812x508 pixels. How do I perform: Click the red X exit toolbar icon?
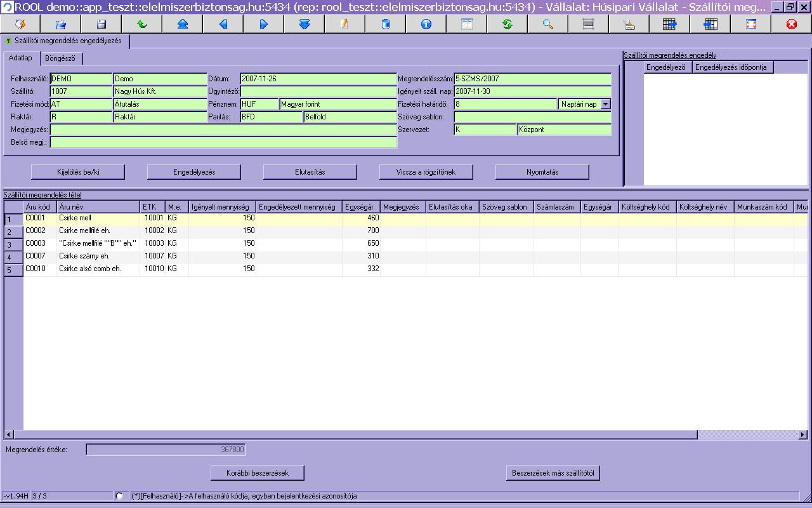(792, 24)
